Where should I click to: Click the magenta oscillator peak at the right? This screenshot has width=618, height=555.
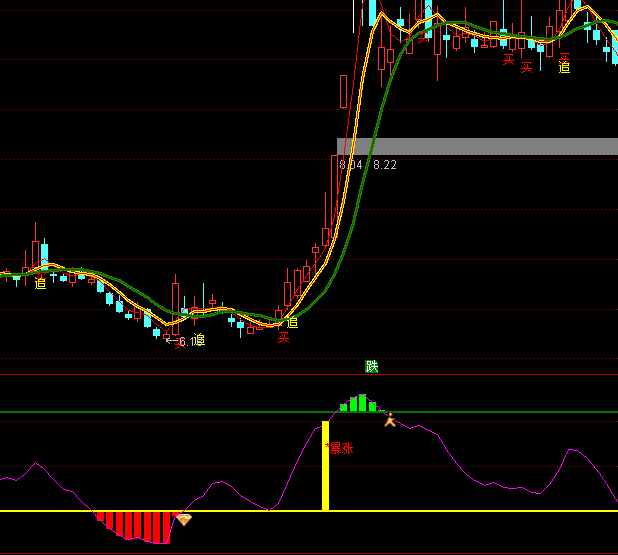point(571,451)
